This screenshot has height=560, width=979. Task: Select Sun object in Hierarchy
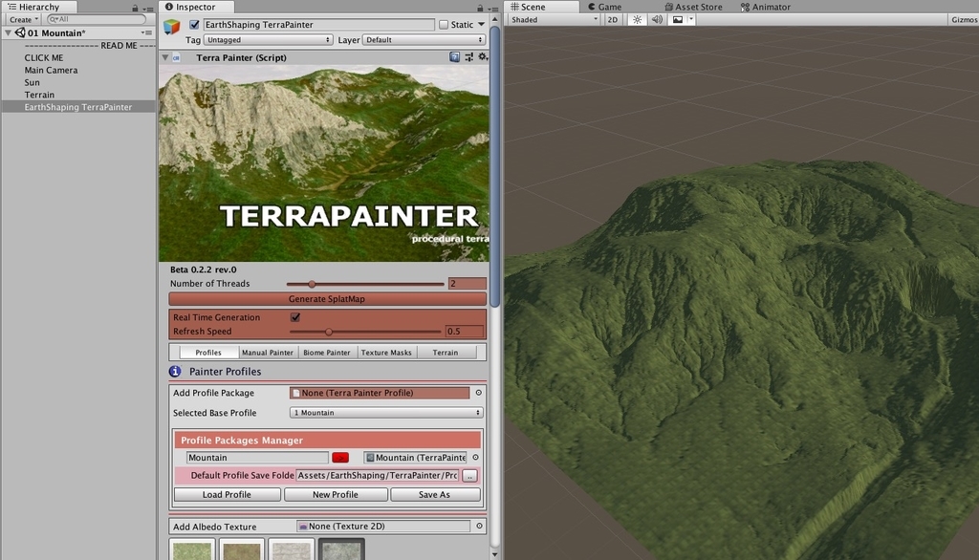(32, 82)
